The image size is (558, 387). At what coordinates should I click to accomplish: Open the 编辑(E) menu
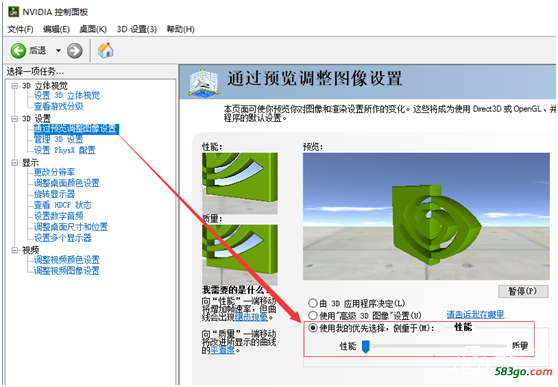tap(56, 29)
